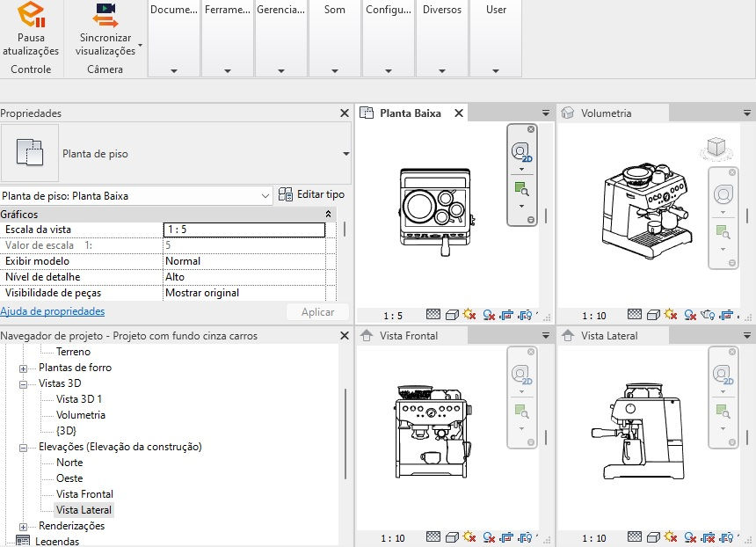Click the Planta de piso type thumbnail
756x547 pixels.
click(30, 153)
